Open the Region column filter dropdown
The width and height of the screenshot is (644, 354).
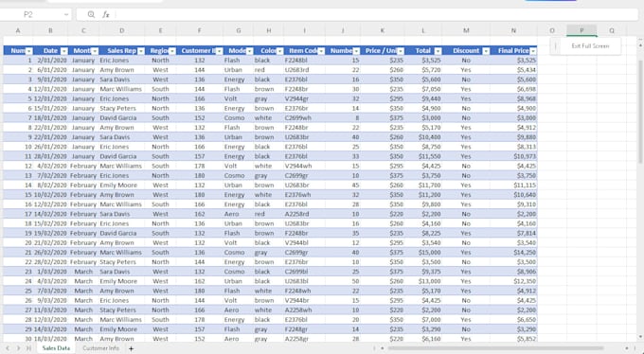click(172, 51)
